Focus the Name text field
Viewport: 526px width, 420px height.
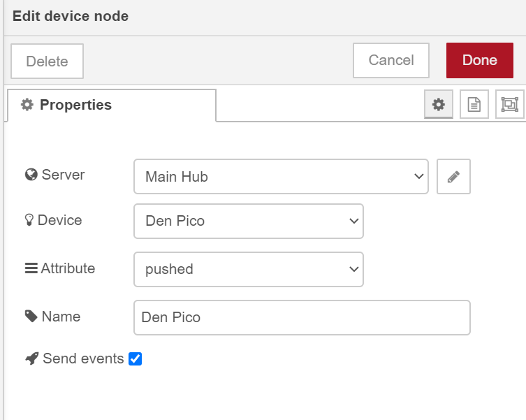(x=302, y=317)
